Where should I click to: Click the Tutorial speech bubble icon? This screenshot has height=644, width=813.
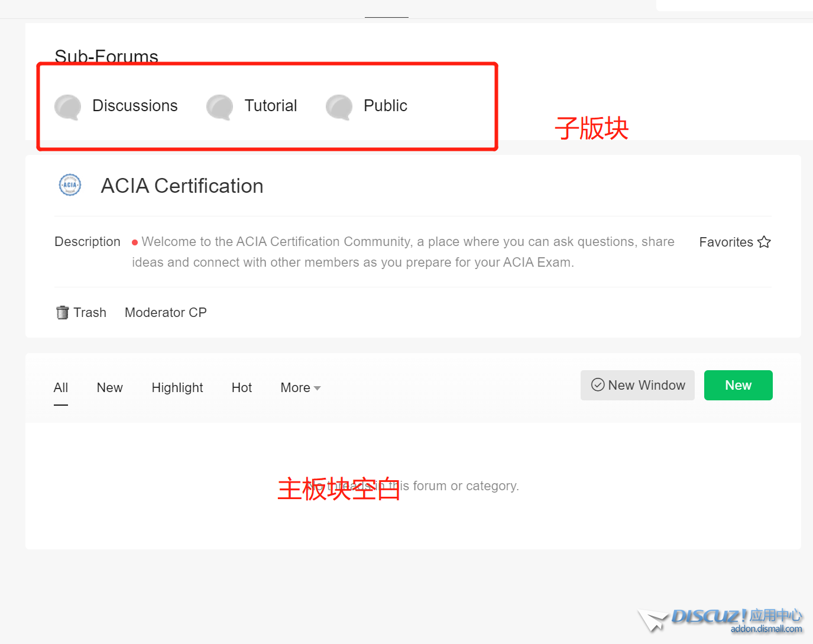click(219, 107)
